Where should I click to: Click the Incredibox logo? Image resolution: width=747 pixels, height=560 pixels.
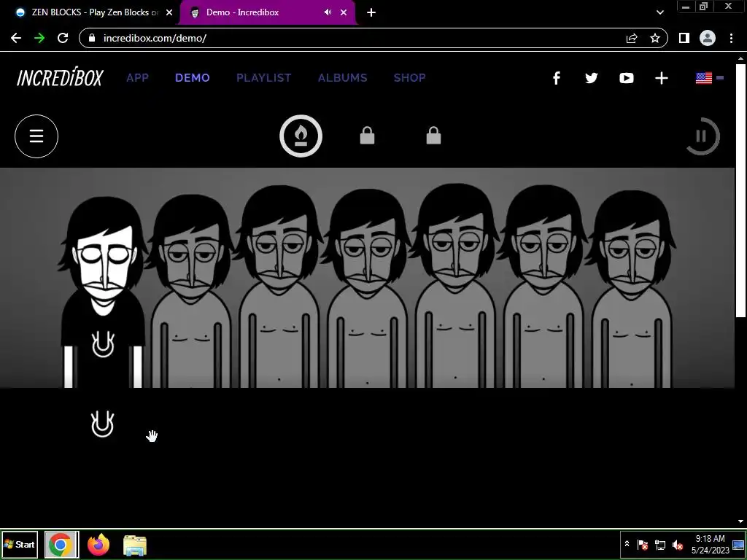coord(60,78)
